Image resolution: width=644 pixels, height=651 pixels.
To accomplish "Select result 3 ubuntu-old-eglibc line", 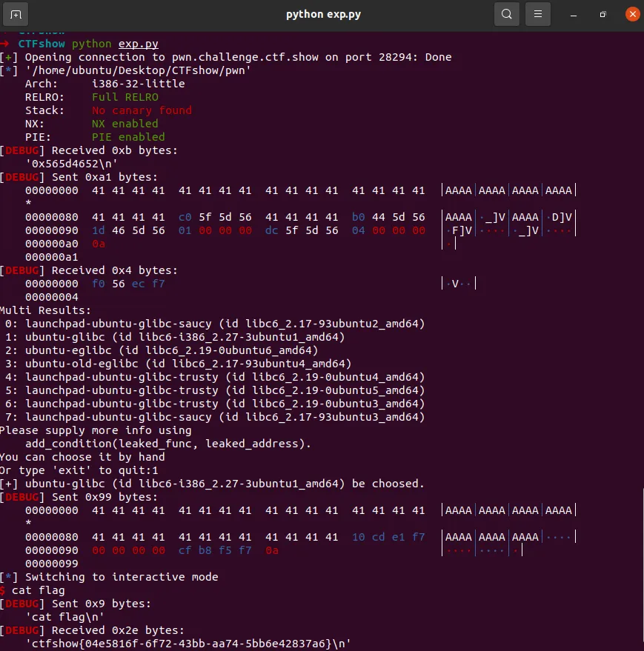I will pyautogui.click(x=179, y=364).
